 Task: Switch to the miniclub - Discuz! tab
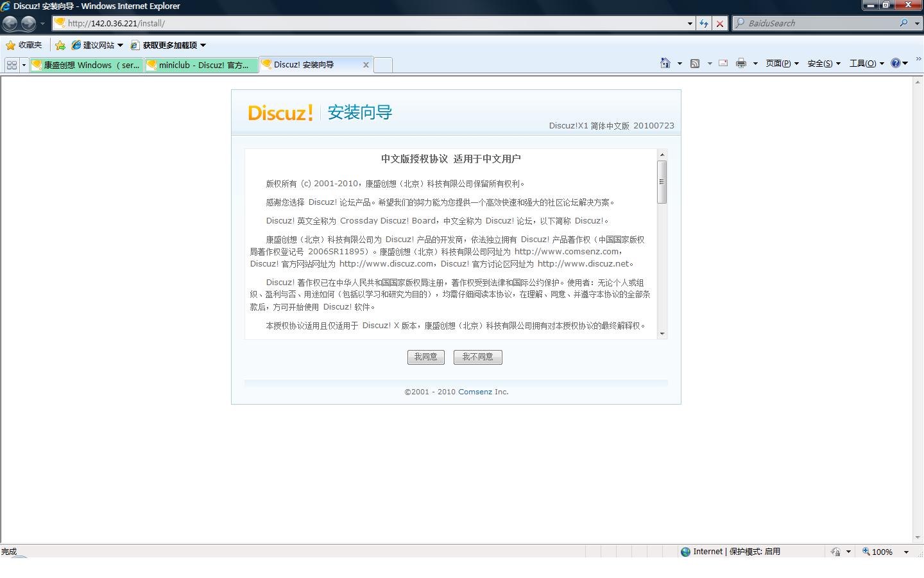point(201,65)
